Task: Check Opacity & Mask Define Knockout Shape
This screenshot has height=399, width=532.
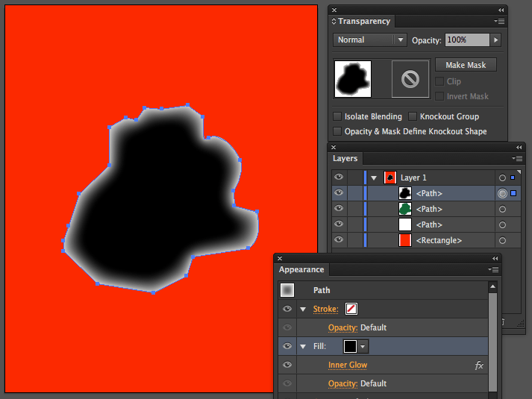Action: 337,131
